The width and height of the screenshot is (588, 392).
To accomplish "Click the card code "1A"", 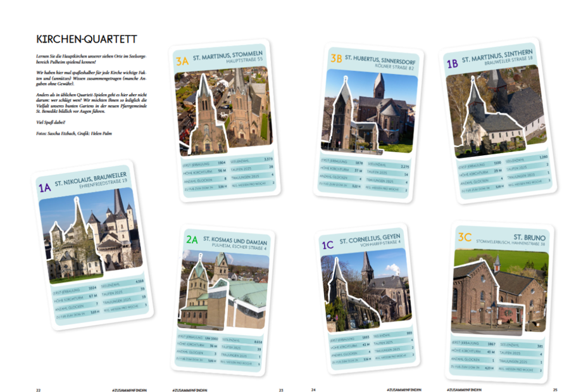I will pyautogui.click(x=45, y=187).
